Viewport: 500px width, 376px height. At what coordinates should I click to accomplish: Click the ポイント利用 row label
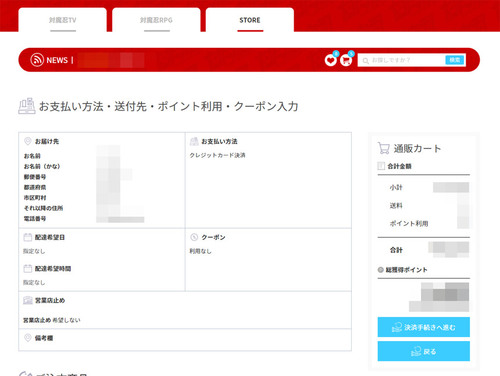(x=409, y=223)
